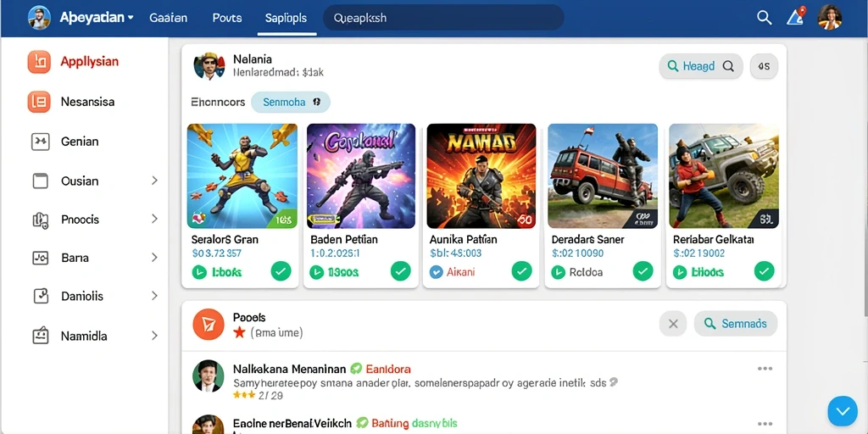Toggle the green check on Aunika Patian
The width and height of the screenshot is (868, 434).
pyautogui.click(x=521, y=271)
